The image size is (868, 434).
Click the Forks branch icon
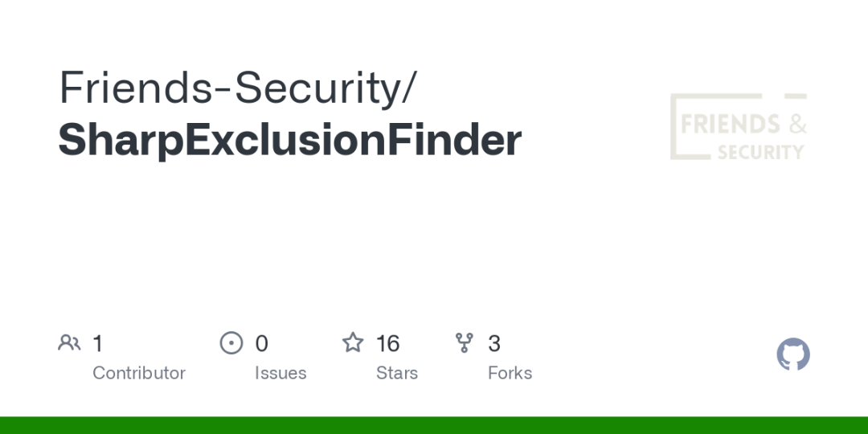coord(464,342)
